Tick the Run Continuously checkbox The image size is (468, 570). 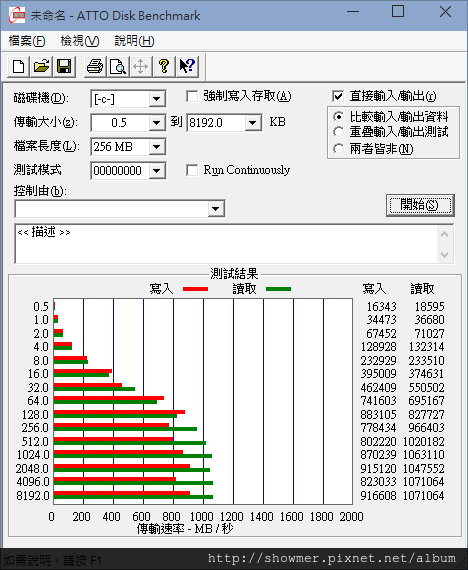point(192,170)
